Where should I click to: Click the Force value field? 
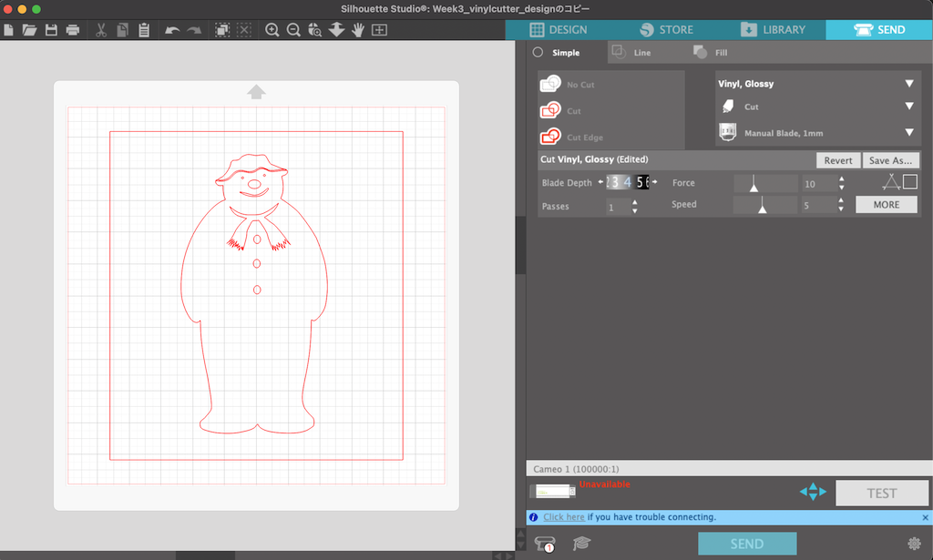pyautogui.click(x=819, y=184)
